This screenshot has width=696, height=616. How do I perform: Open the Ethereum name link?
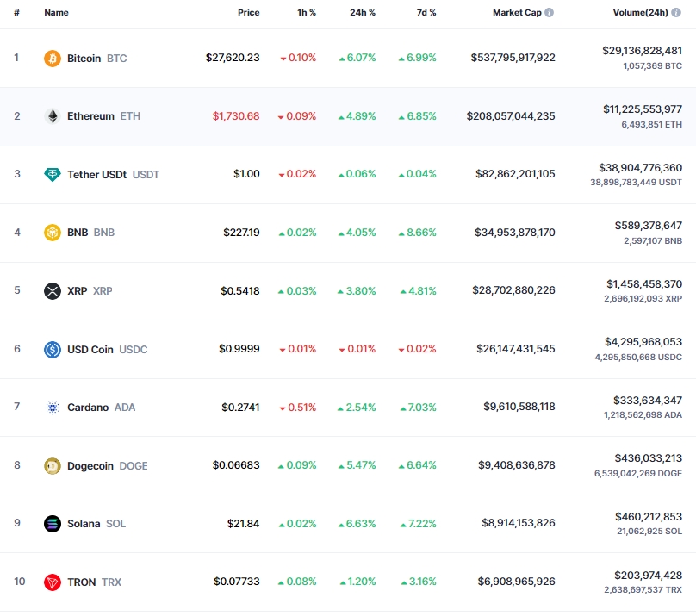90,116
